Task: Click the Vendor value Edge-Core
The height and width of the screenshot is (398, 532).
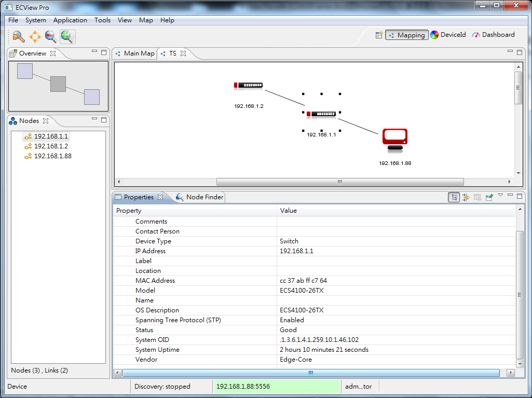Action: pyautogui.click(x=296, y=360)
